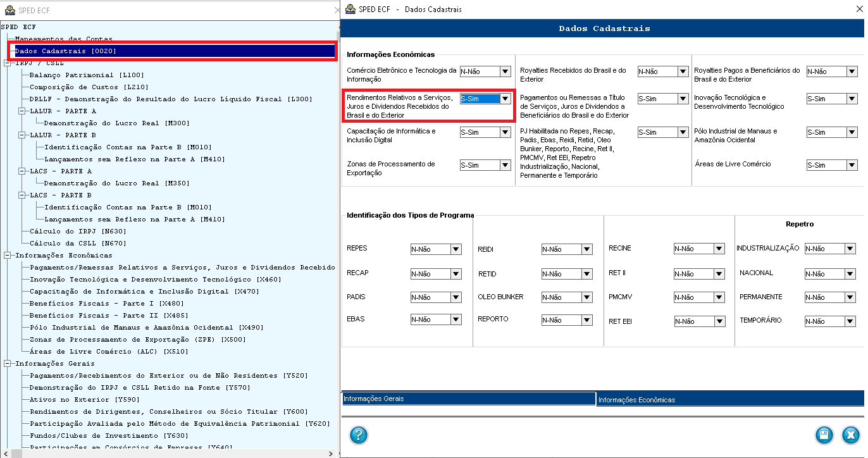
Task: Open Zonas de Processamento de Exportação dropdown
Action: [505, 165]
